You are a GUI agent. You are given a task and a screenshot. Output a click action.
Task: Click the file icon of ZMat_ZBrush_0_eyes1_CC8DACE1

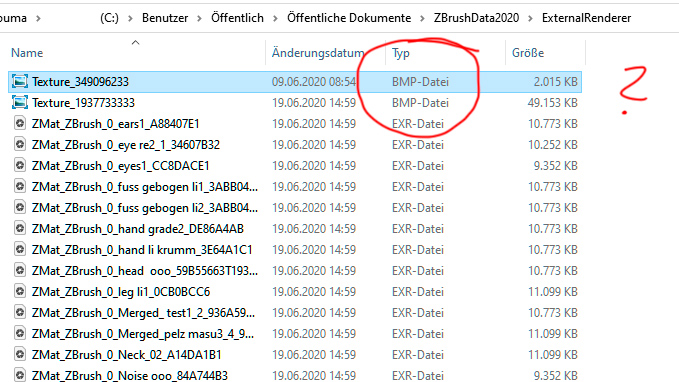click(20, 165)
